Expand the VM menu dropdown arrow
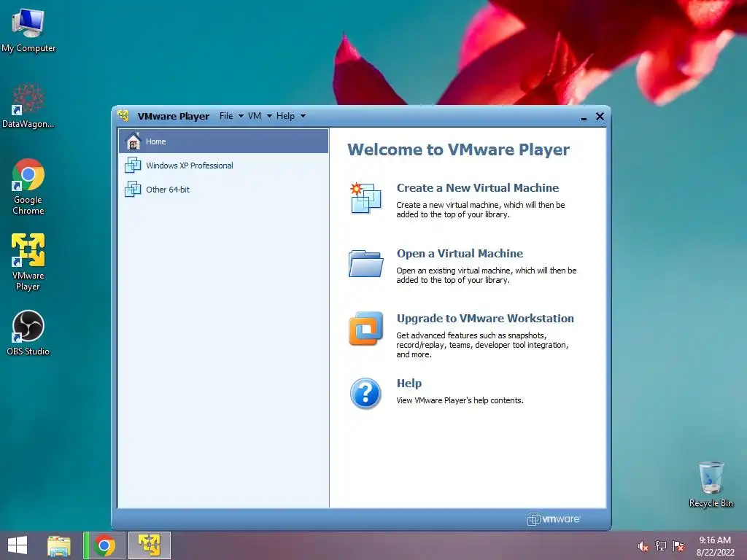747x560 pixels. point(269,116)
